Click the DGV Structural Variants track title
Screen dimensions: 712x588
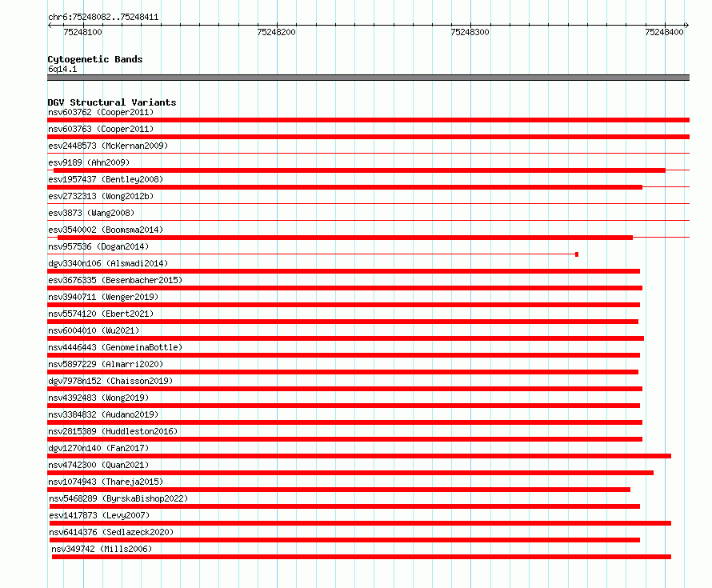(x=112, y=102)
